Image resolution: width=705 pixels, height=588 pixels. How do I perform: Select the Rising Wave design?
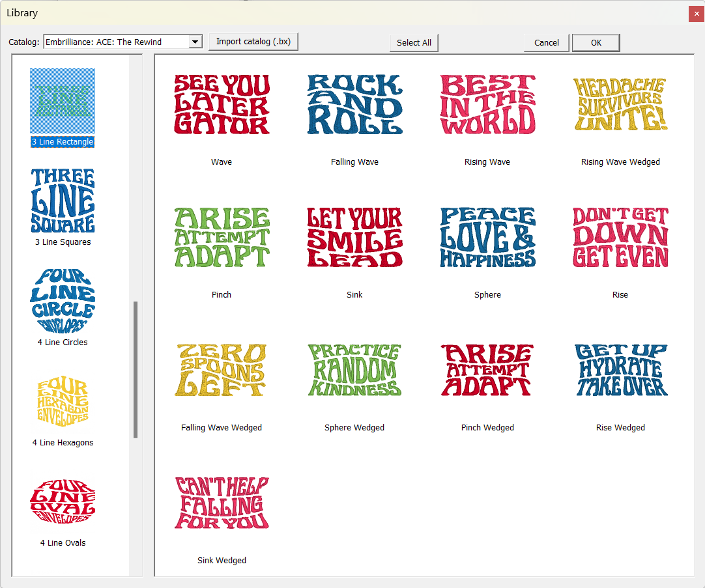pos(487,104)
